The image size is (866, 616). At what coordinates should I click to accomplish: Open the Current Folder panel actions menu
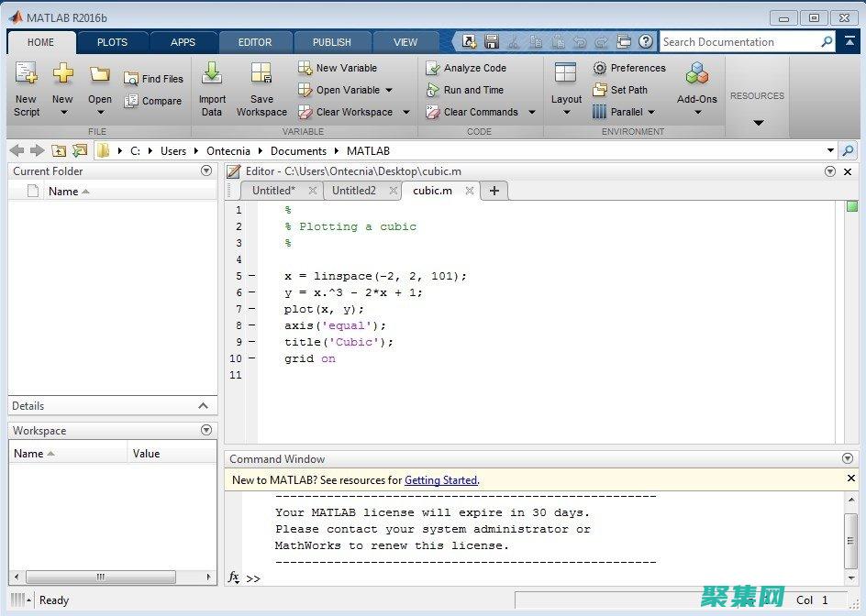pos(206,170)
